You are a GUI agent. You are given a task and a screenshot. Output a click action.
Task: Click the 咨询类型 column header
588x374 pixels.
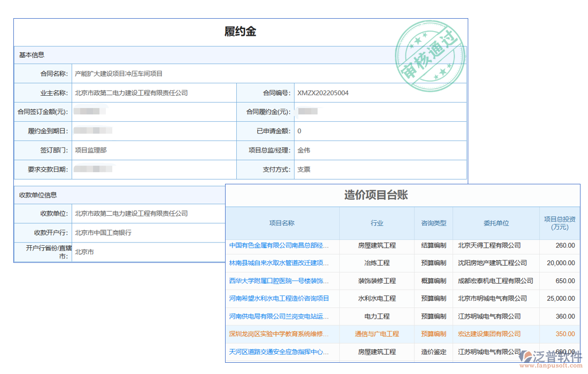click(x=434, y=223)
